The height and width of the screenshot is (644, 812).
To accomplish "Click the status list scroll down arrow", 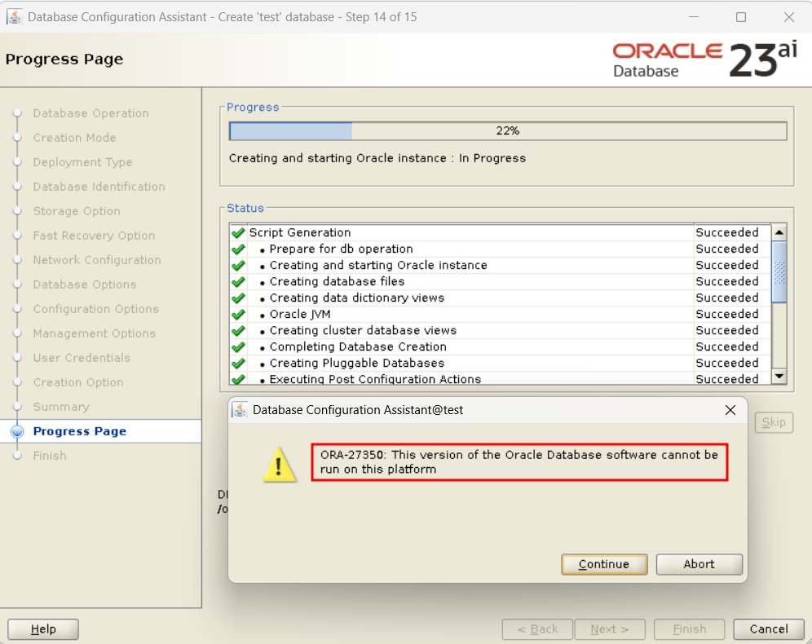I will pos(779,376).
